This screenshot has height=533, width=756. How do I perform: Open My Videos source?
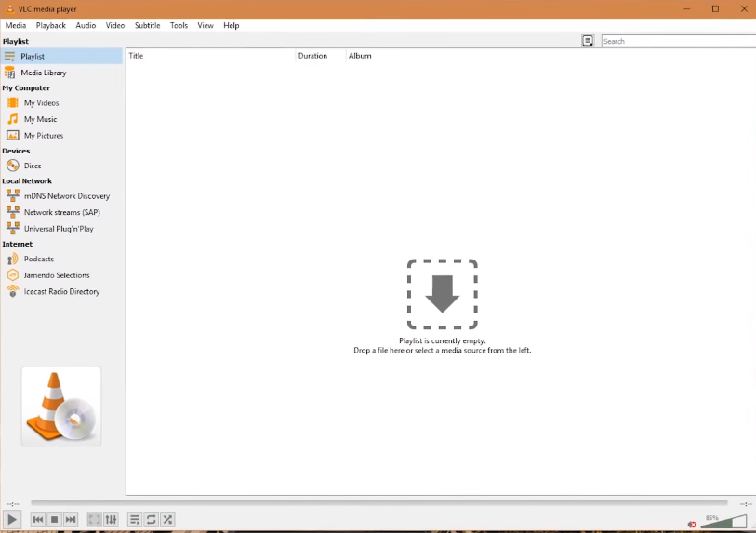click(x=61, y=103)
